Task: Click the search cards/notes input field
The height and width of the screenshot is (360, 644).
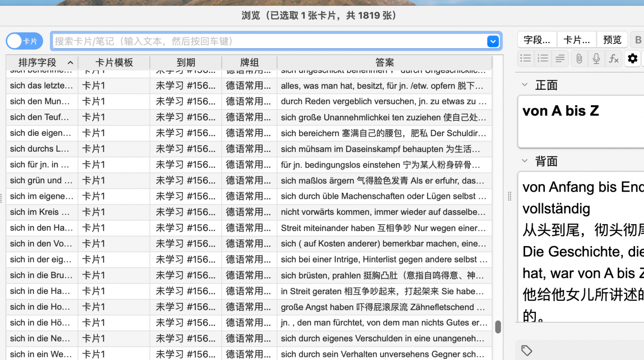Action: coord(269,41)
